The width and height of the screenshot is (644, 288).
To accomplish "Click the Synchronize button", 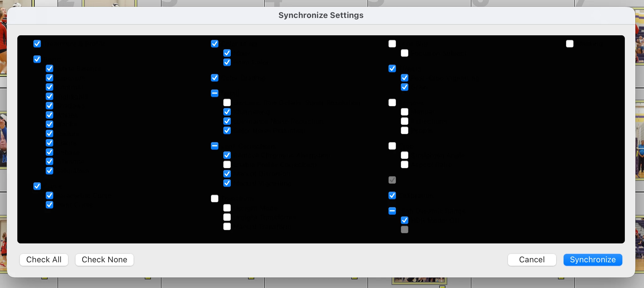I will (593, 260).
